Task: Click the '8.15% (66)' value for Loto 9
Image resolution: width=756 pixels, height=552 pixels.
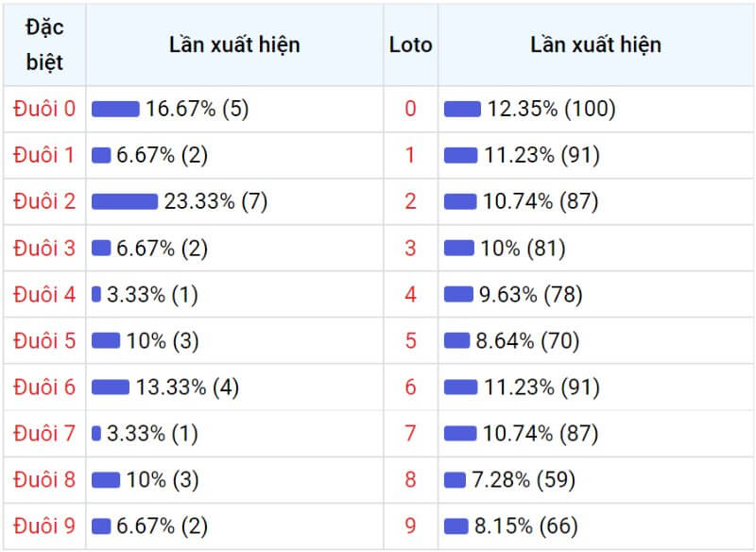Action: [x=526, y=526]
